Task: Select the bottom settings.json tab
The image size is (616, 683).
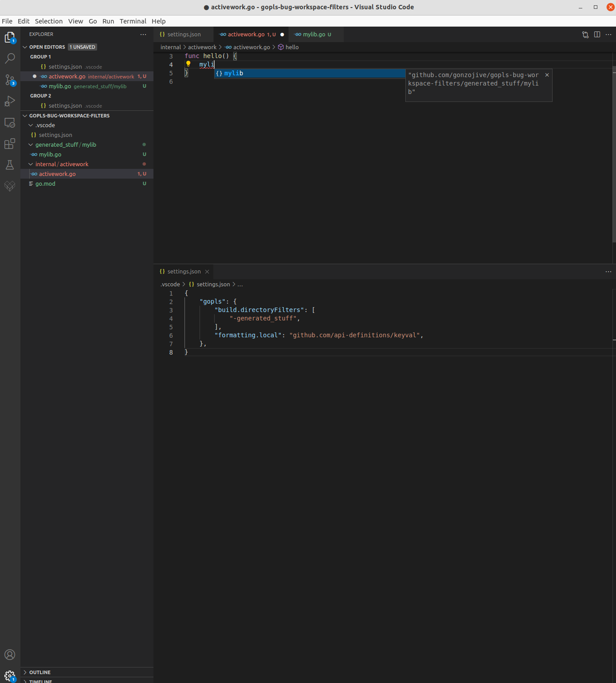Action: click(x=184, y=271)
